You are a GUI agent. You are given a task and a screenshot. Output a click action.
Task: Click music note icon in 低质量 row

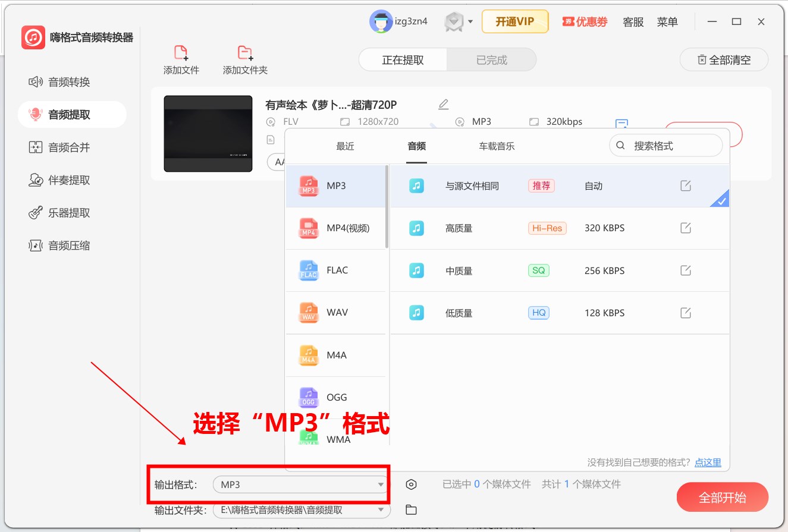pyautogui.click(x=417, y=313)
